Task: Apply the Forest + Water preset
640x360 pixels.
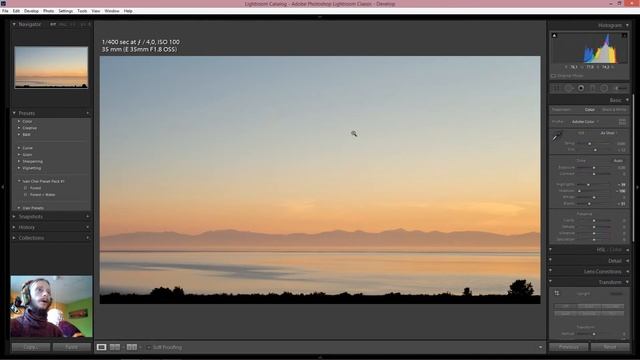Action: point(42,195)
